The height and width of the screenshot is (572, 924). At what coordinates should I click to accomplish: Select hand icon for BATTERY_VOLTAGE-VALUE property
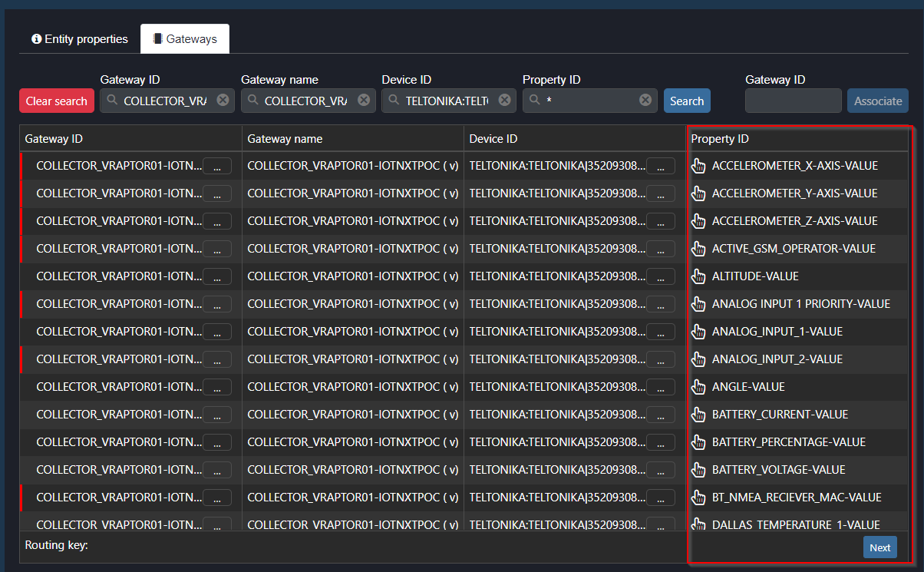tap(698, 470)
